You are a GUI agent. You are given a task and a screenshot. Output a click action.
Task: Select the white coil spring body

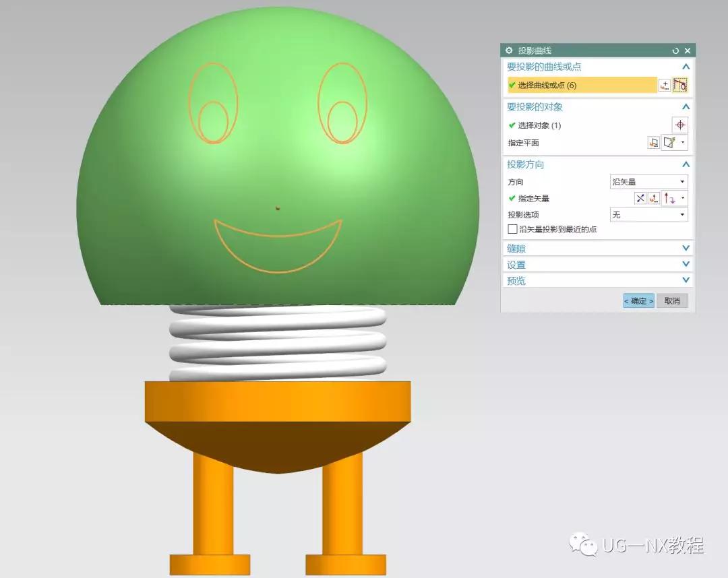click(278, 344)
